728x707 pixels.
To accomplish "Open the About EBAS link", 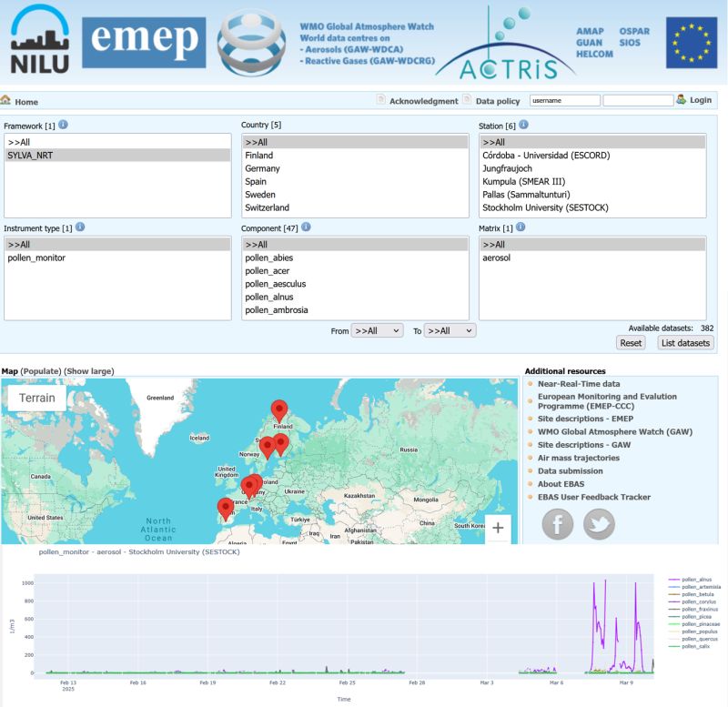I will pos(561,484).
